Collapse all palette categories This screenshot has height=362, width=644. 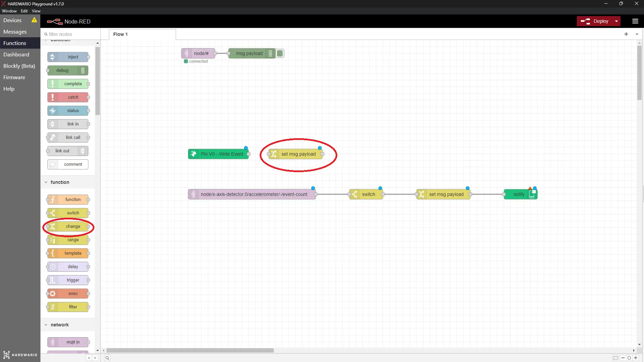[x=89, y=358]
